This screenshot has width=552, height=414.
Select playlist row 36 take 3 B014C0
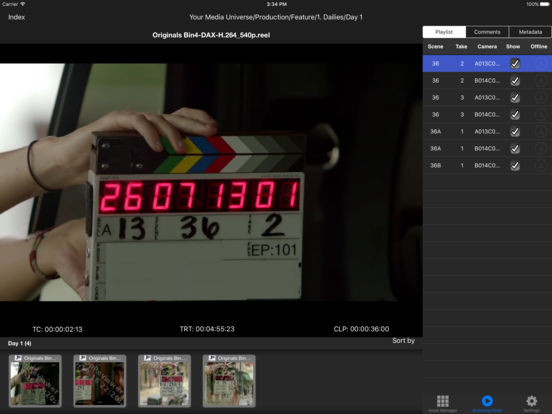coord(487,114)
